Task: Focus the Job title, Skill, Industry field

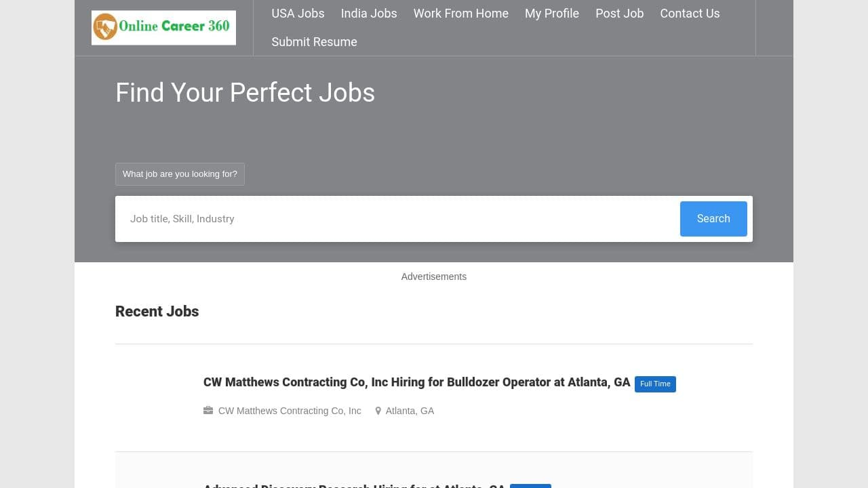Action: (x=400, y=219)
